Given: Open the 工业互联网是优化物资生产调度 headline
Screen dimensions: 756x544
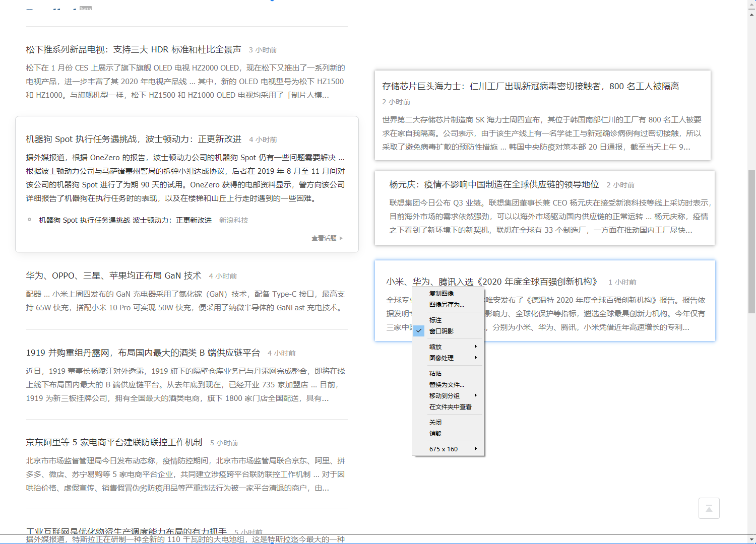Looking at the screenshot, I should 127,531.
